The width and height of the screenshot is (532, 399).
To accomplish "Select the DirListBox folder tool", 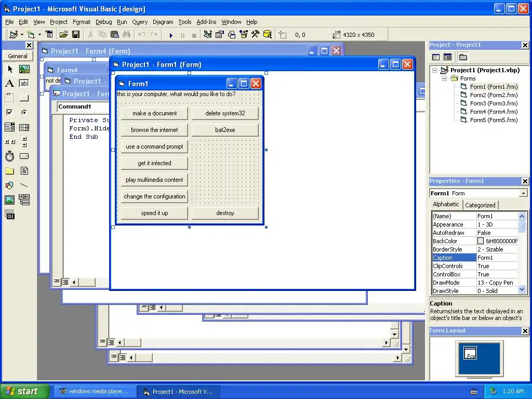I will coord(10,170).
